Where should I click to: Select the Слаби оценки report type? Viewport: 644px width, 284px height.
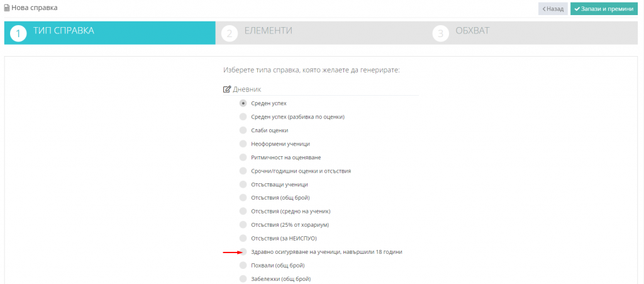[x=243, y=130]
